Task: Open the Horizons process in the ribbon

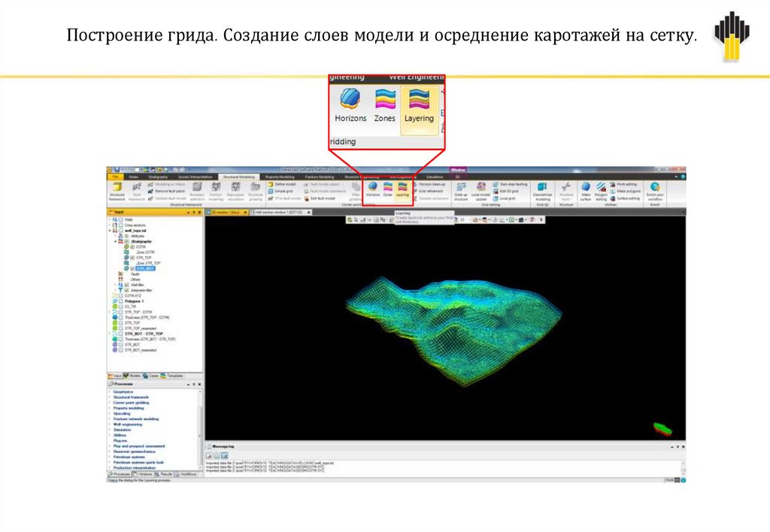Action: tap(373, 189)
